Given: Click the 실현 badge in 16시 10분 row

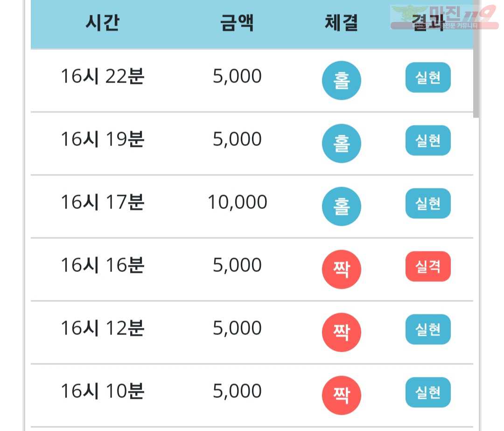Looking at the screenshot, I should pos(428,392).
